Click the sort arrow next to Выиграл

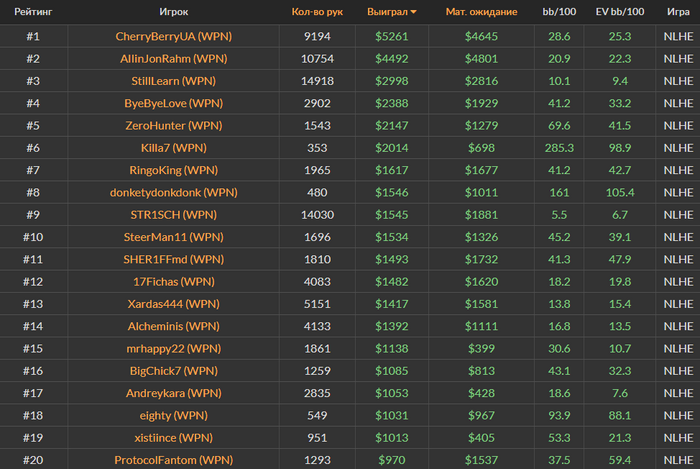pos(413,12)
